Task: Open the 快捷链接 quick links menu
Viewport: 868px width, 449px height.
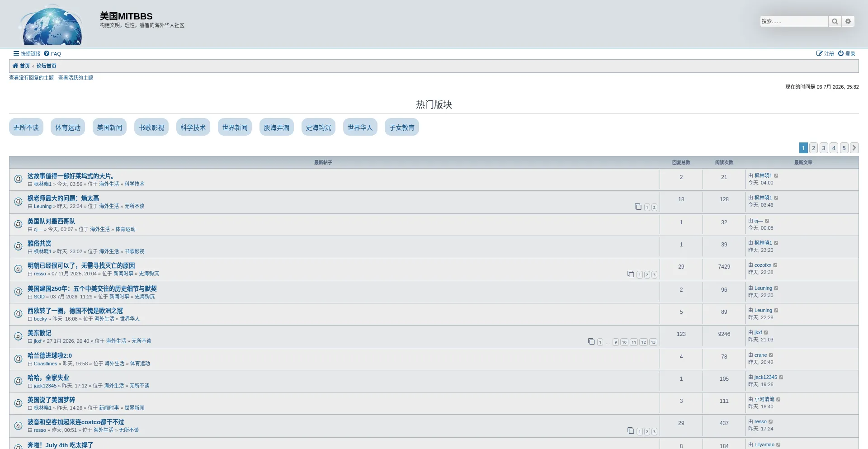Action: [x=27, y=53]
